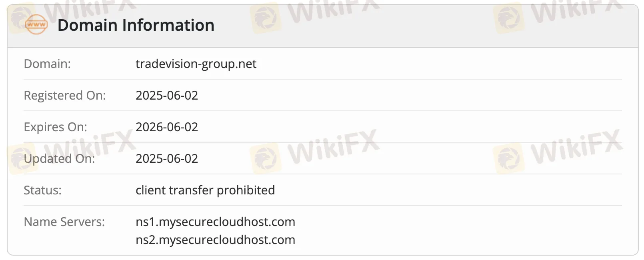Viewport: 644px width, 260px height.
Task: Click the www globe icon
Action: (36, 25)
